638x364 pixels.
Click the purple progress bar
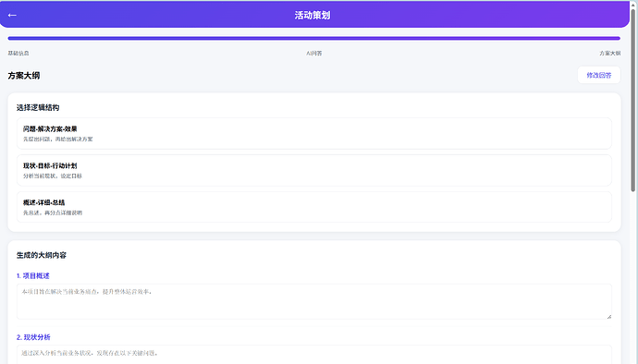tap(314, 38)
